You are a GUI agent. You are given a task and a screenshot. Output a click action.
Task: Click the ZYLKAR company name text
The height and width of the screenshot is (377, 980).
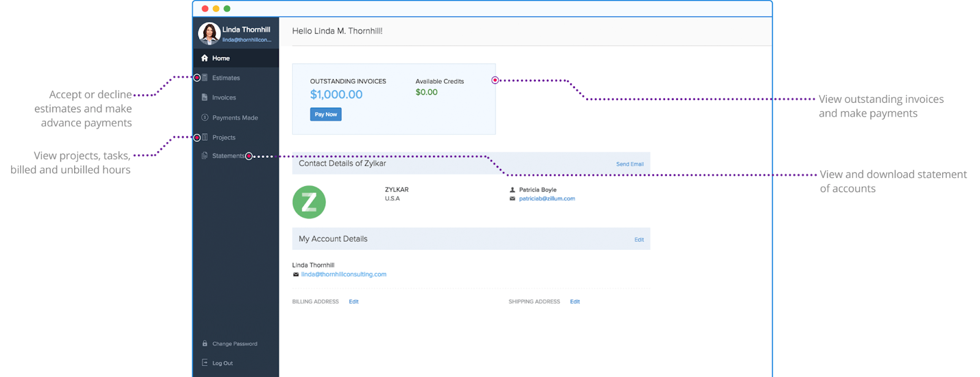pos(396,190)
